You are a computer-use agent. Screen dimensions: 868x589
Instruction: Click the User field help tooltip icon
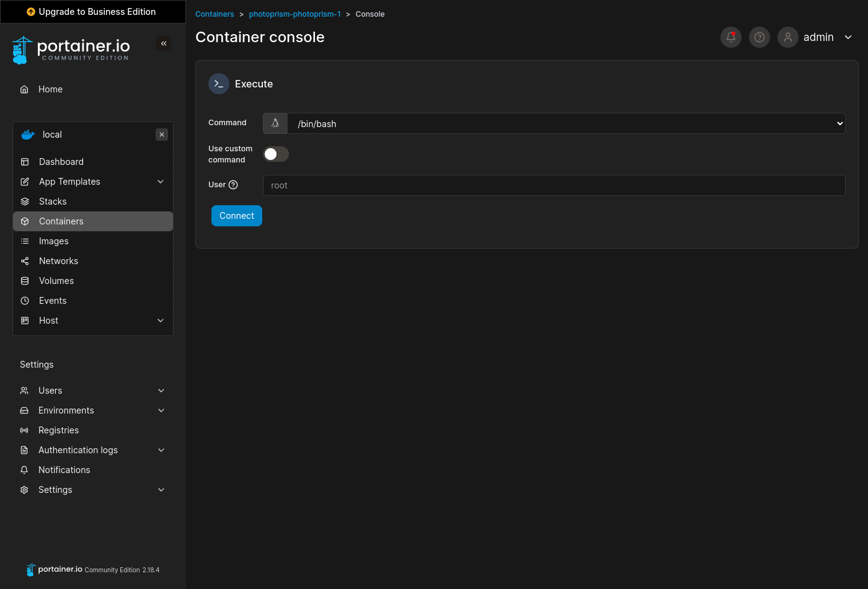coord(233,185)
